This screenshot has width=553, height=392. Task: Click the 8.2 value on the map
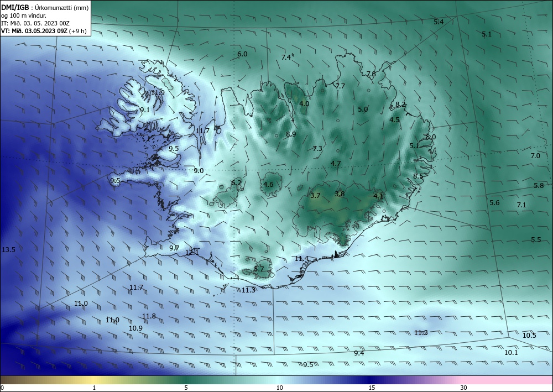tap(400, 104)
